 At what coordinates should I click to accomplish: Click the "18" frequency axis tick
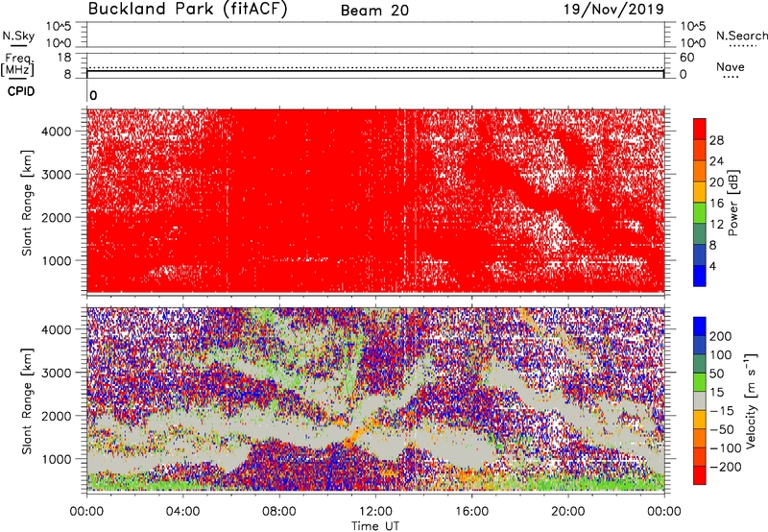(x=64, y=58)
